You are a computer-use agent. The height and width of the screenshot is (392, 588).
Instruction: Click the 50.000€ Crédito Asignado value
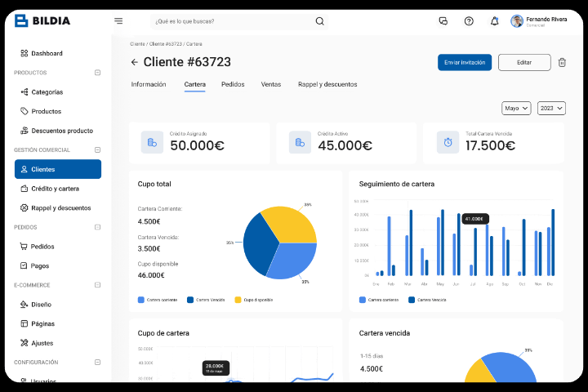[x=197, y=145]
